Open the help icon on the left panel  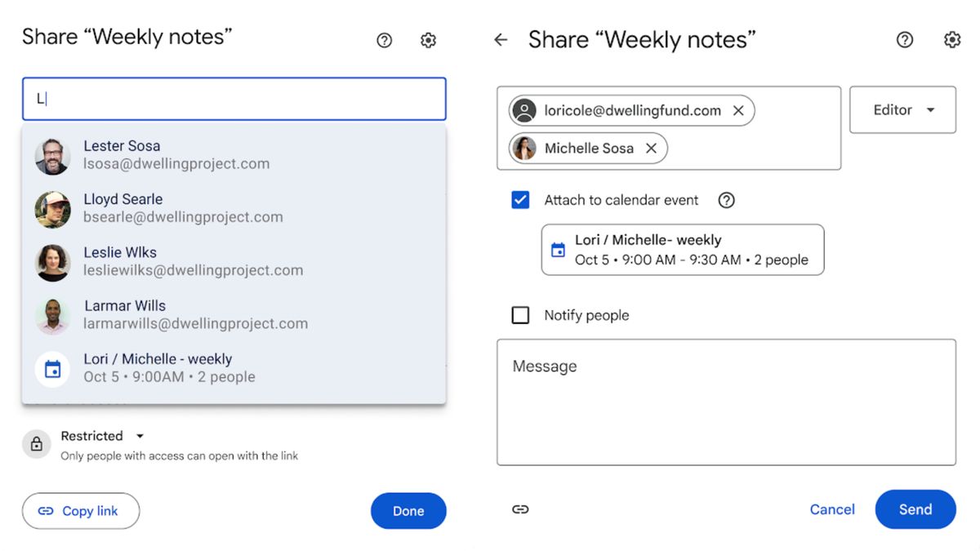tap(384, 39)
